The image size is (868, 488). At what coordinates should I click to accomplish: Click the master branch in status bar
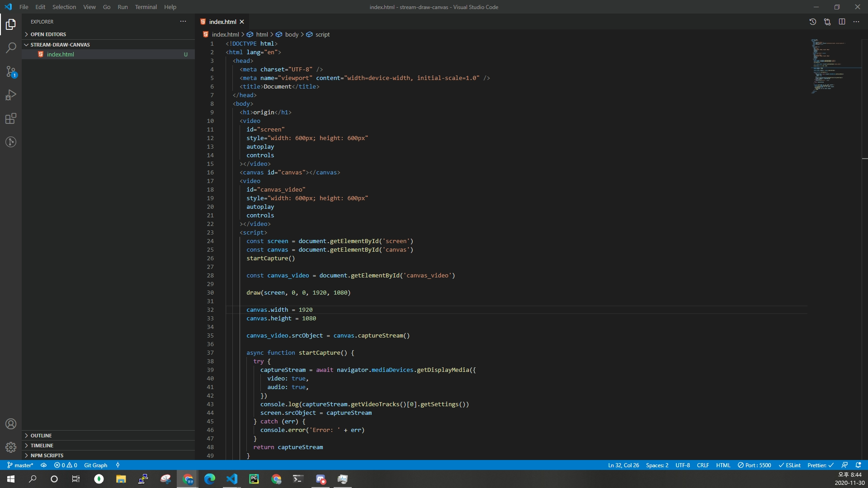[x=20, y=465]
